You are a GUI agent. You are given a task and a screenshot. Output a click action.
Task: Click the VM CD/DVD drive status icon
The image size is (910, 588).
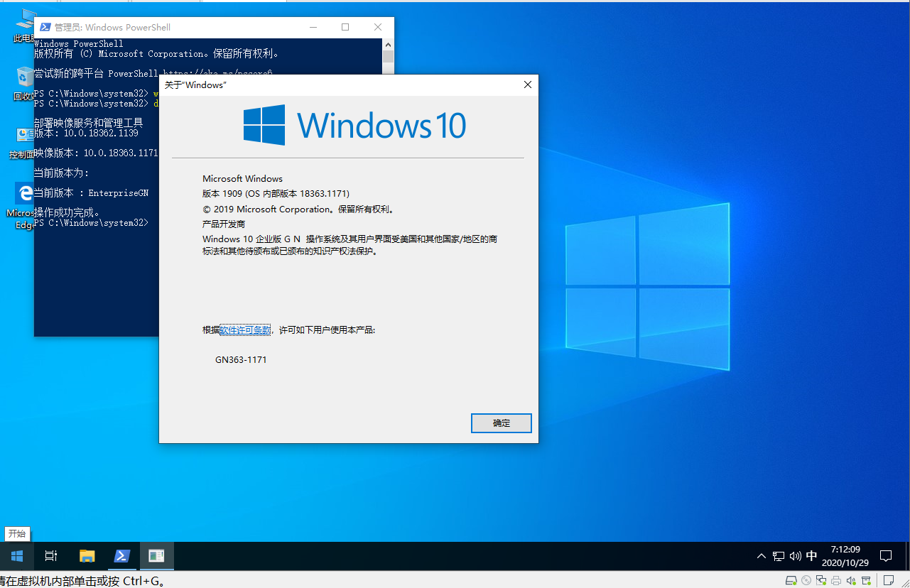[x=806, y=580]
